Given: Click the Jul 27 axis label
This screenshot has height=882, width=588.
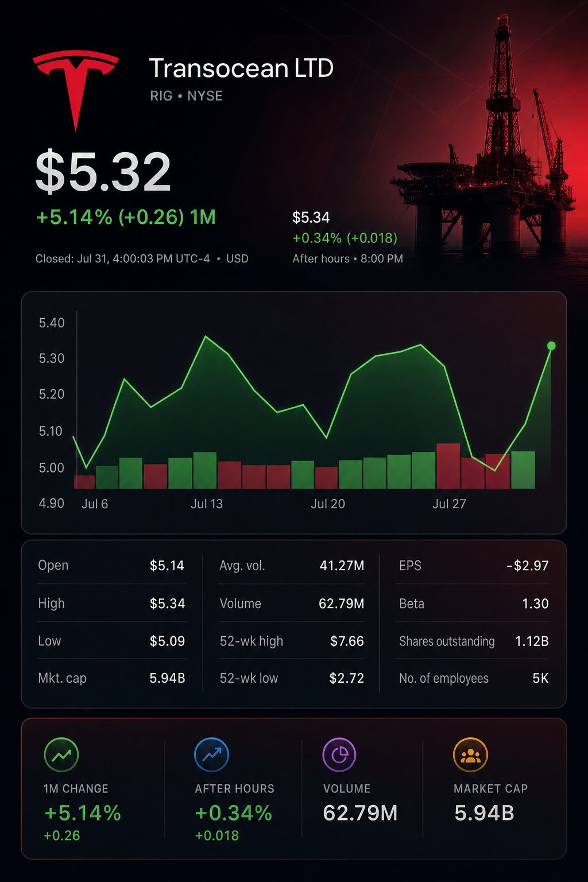Looking at the screenshot, I should point(449,504).
